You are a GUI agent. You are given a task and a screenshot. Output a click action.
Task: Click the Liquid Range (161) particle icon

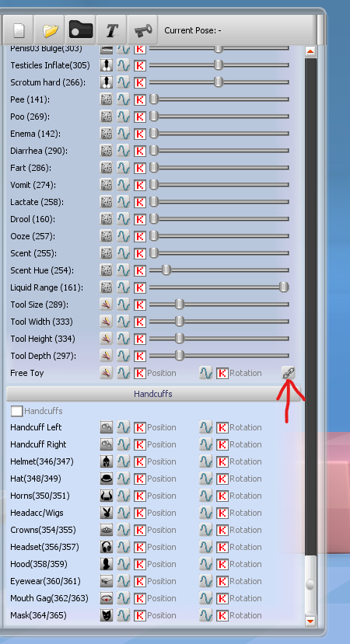107,287
